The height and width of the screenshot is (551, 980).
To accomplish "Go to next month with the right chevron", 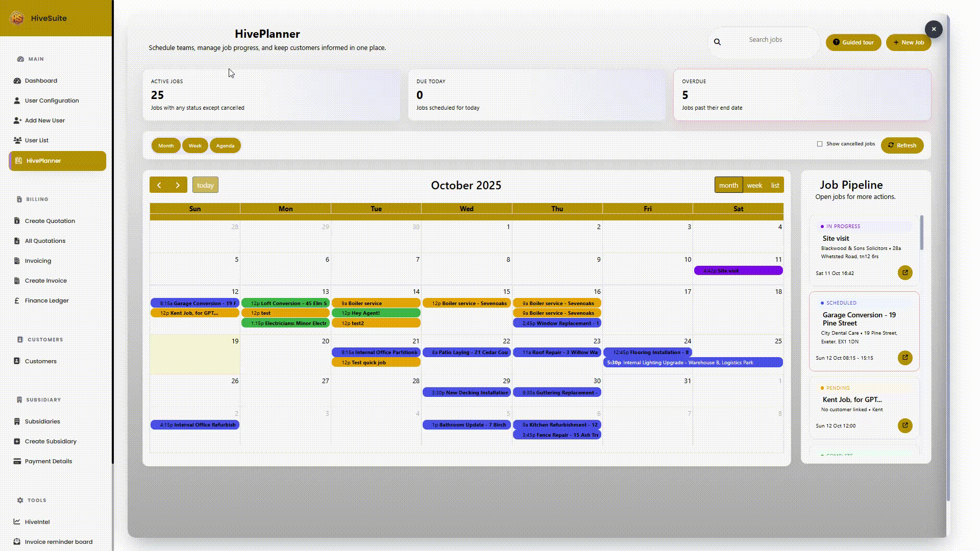I will (x=178, y=185).
